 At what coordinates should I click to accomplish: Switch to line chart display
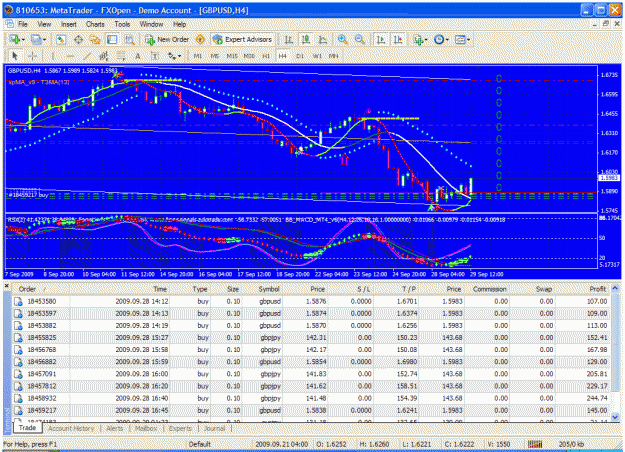pyautogui.click(x=323, y=39)
